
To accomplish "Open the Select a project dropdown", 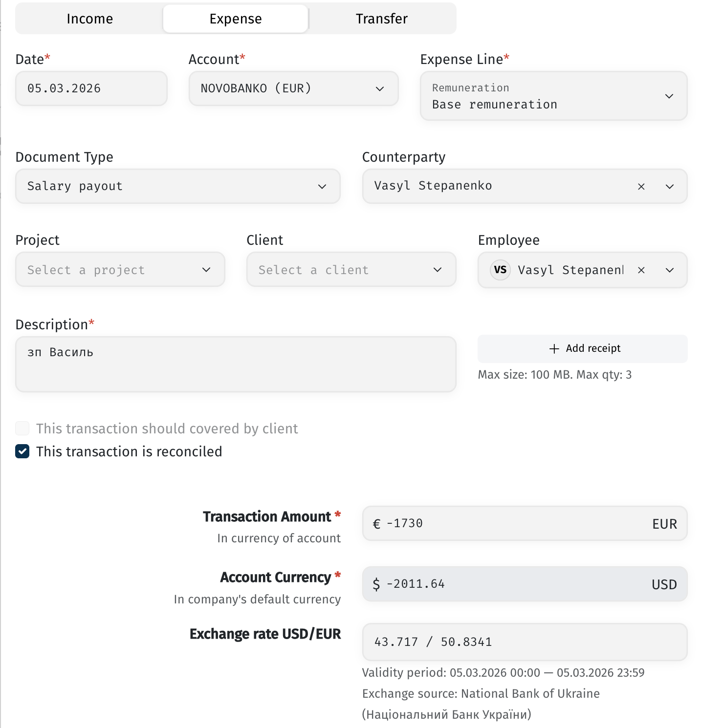I will point(120,269).
